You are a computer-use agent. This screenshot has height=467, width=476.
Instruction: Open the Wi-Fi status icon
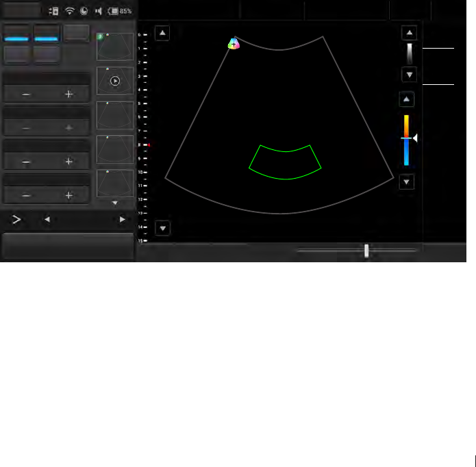coord(70,11)
